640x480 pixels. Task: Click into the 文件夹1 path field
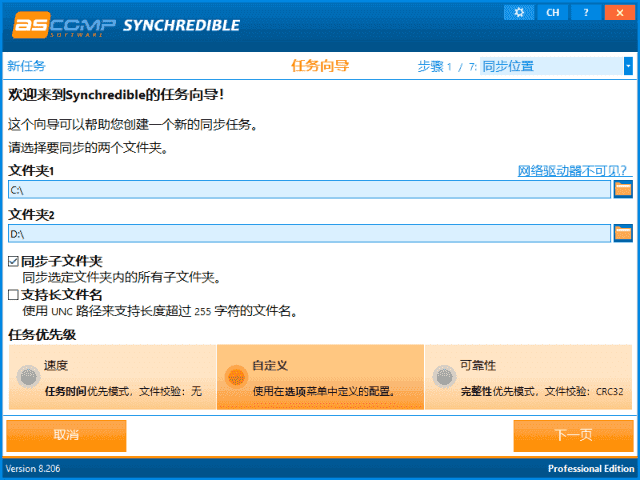pyautogui.click(x=308, y=189)
